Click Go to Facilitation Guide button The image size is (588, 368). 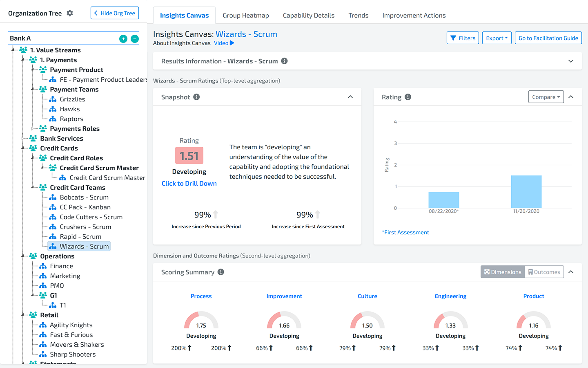pyautogui.click(x=548, y=38)
